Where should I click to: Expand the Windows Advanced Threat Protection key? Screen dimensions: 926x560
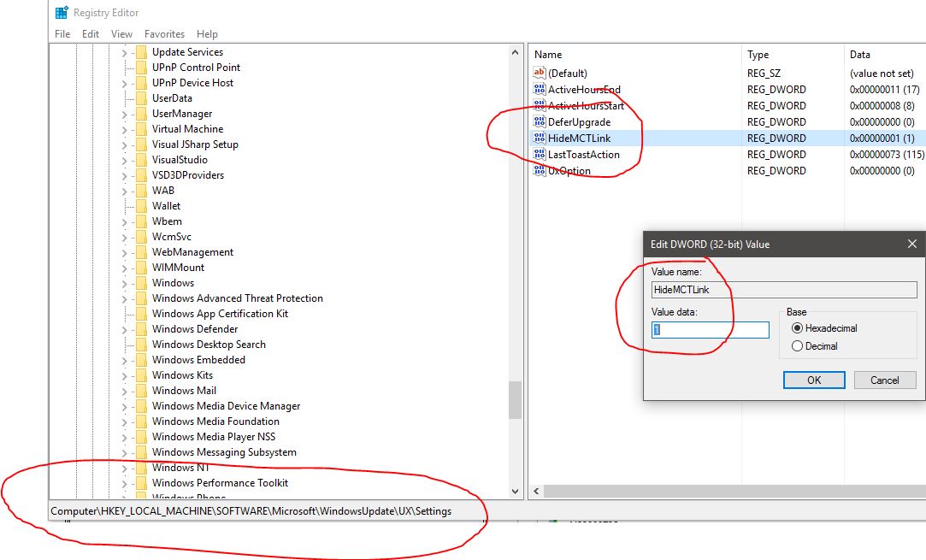[124, 299]
